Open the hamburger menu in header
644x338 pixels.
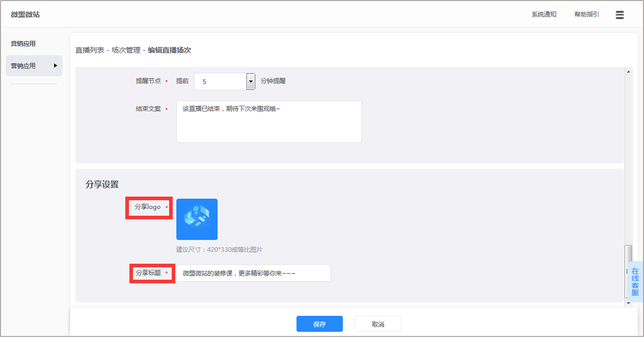tap(620, 15)
